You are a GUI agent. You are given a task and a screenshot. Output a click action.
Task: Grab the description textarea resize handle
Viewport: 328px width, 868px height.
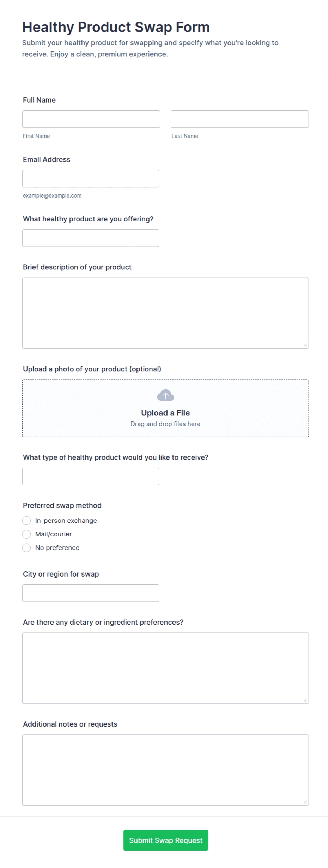[305, 345]
